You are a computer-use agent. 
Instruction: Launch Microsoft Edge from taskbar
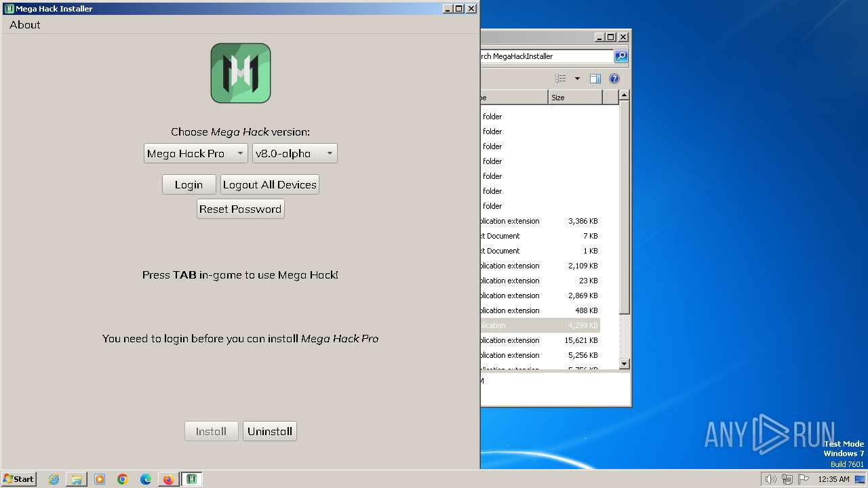146,479
